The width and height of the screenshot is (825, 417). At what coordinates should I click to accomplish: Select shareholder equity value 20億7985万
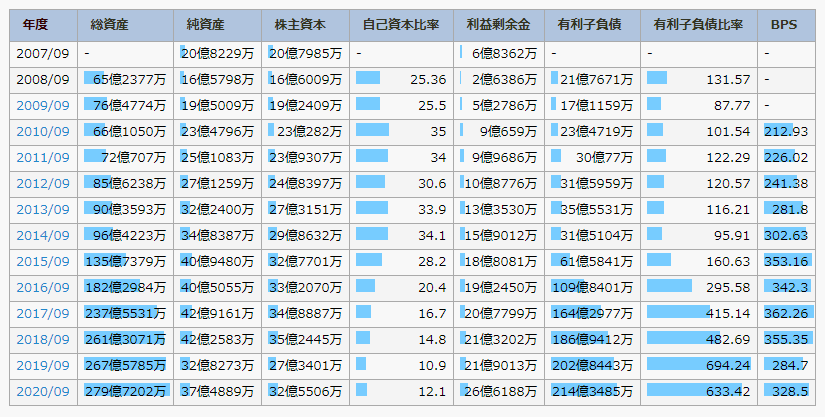click(x=306, y=54)
